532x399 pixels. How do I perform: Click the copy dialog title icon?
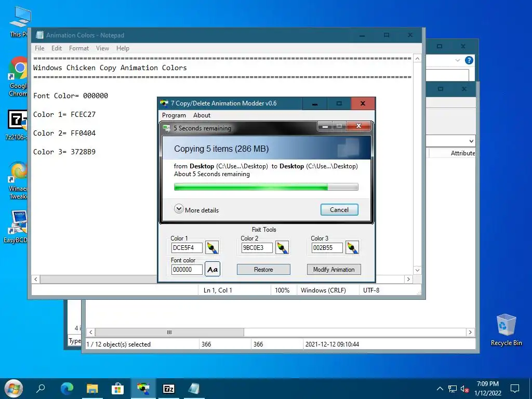(x=167, y=128)
